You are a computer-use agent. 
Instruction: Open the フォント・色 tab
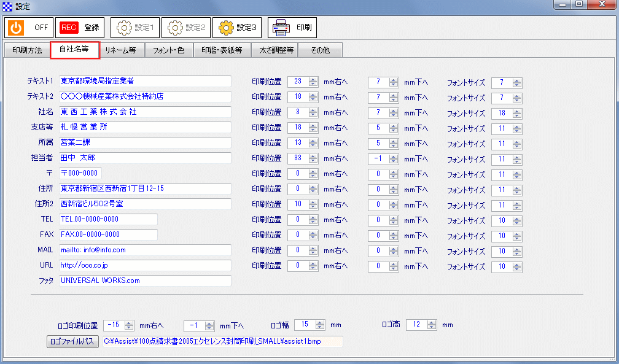point(169,50)
